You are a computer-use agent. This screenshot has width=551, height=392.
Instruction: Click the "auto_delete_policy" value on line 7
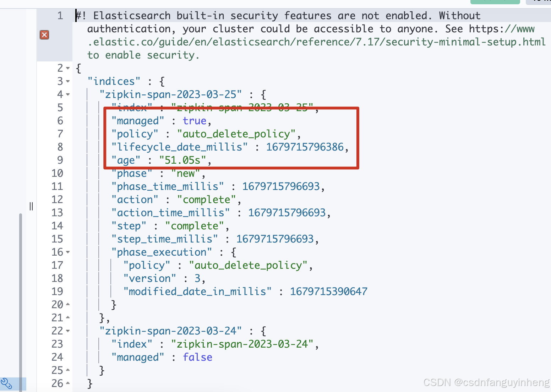(236, 134)
